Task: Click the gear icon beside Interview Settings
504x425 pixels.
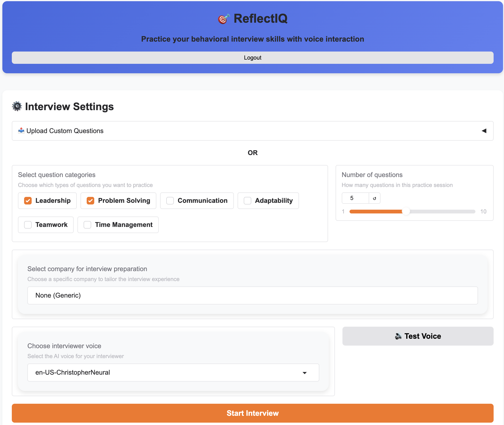Action: point(17,106)
